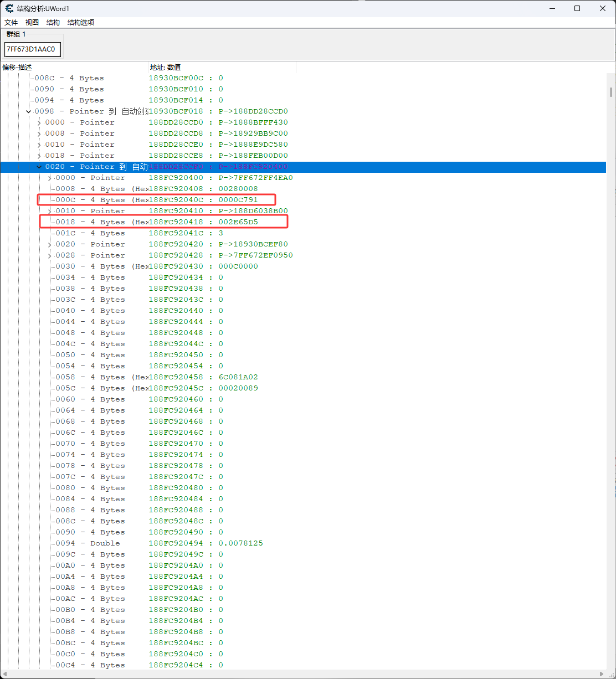Open the 视图 menu

pos(32,23)
